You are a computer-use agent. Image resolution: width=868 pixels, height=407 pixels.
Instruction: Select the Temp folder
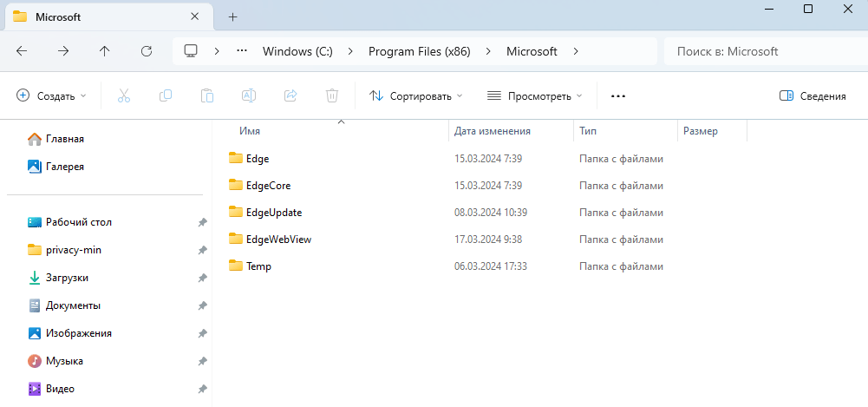point(250,266)
